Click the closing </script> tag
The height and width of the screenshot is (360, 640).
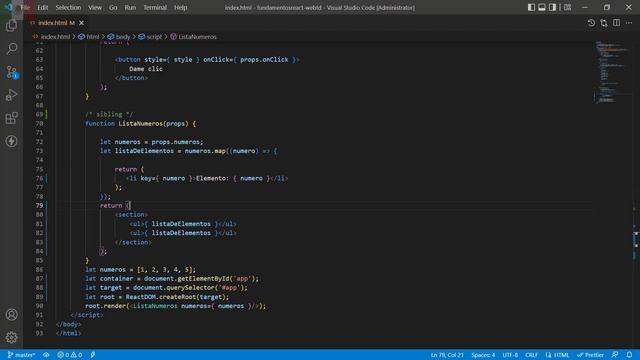(87, 315)
